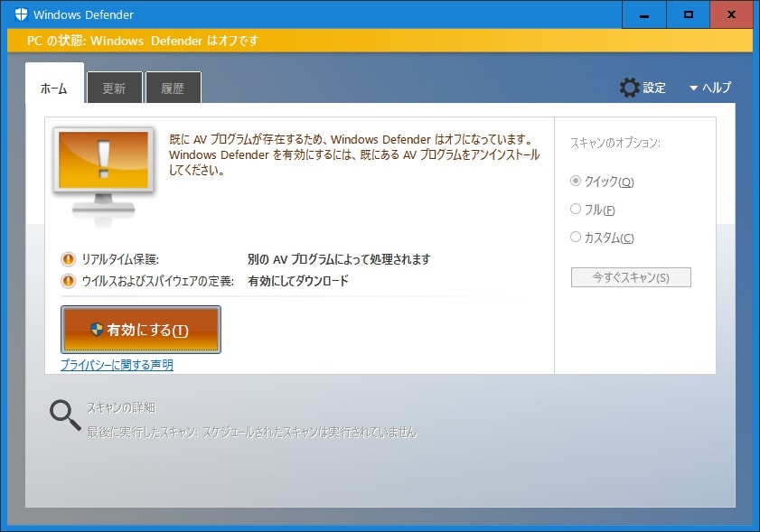The height and width of the screenshot is (532, 760).
Task: Minimize the Windows Defender window
Action: pos(644,14)
